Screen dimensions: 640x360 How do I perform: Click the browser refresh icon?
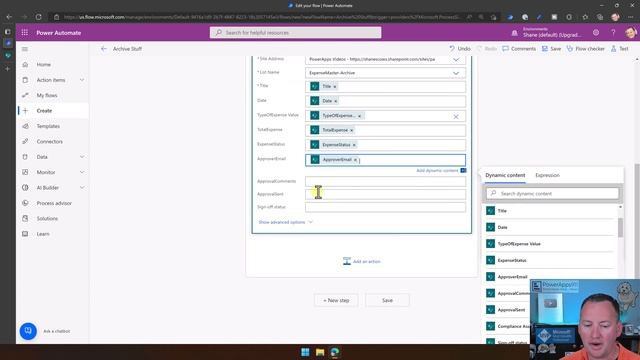[x=38, y=17]
